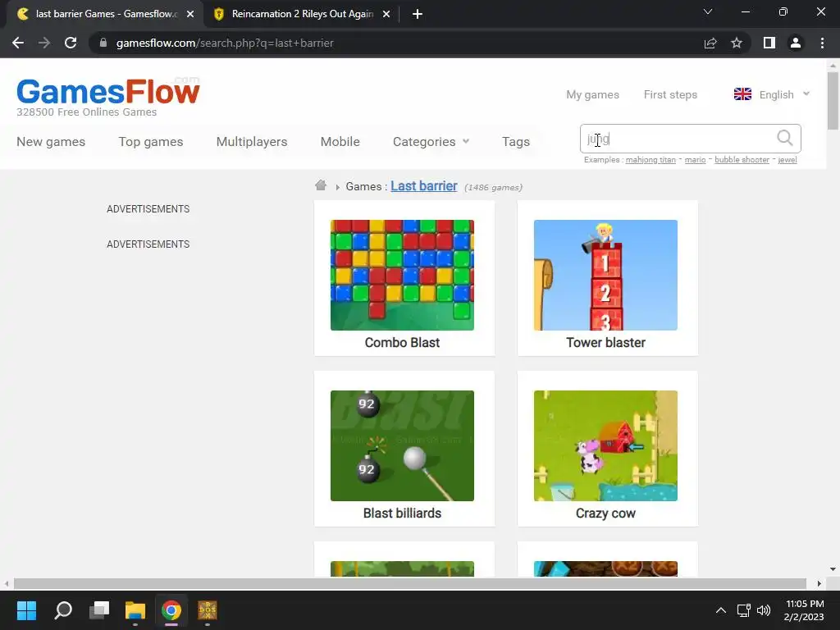The height and width of the screenshot is (630, 840).
Task: Open the browser side panel icon
Action: 769,43
